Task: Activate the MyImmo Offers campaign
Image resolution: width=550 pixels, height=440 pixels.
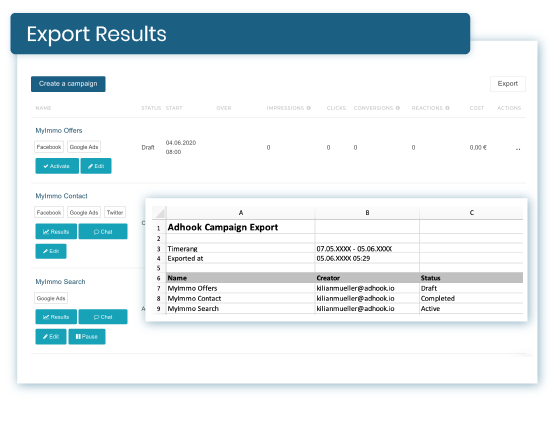Action: [x=57, y=166]
